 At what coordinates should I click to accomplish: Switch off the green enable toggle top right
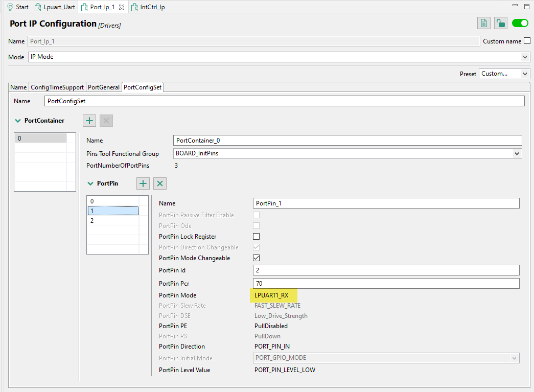[x=520, y=23]
